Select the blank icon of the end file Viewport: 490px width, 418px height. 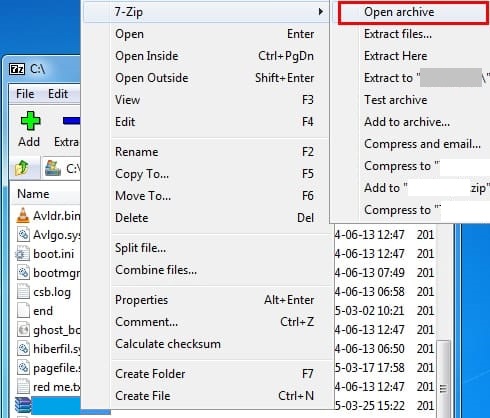click(23, 311)
